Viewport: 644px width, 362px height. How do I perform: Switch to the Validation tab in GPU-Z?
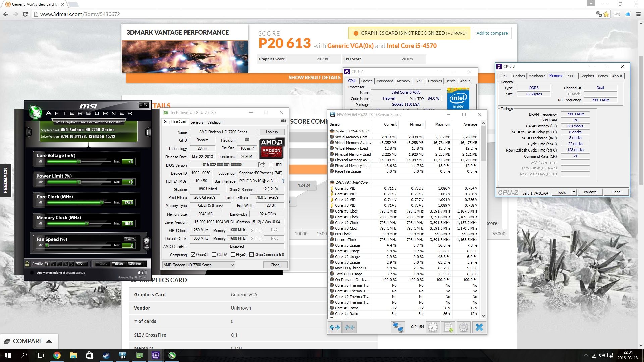click(215, 122)
